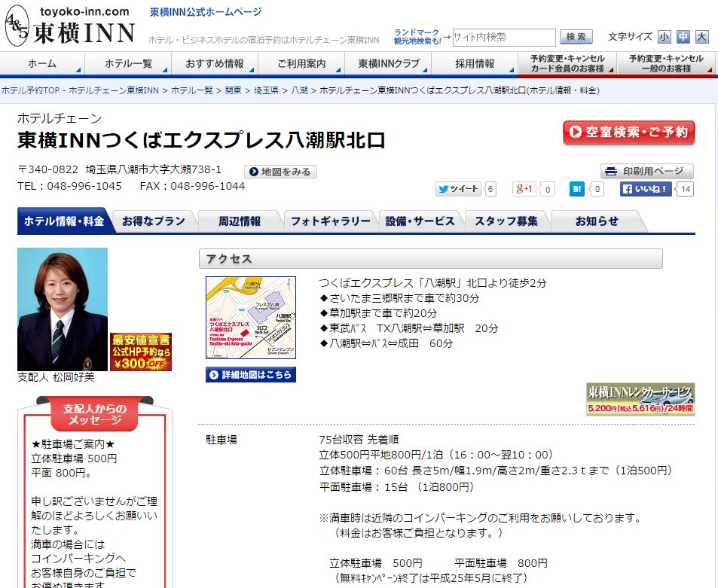718x588 pixels.
Task: Focus the サイト内検索 search field
Action: pyautogui.click(x=504, y=37)
